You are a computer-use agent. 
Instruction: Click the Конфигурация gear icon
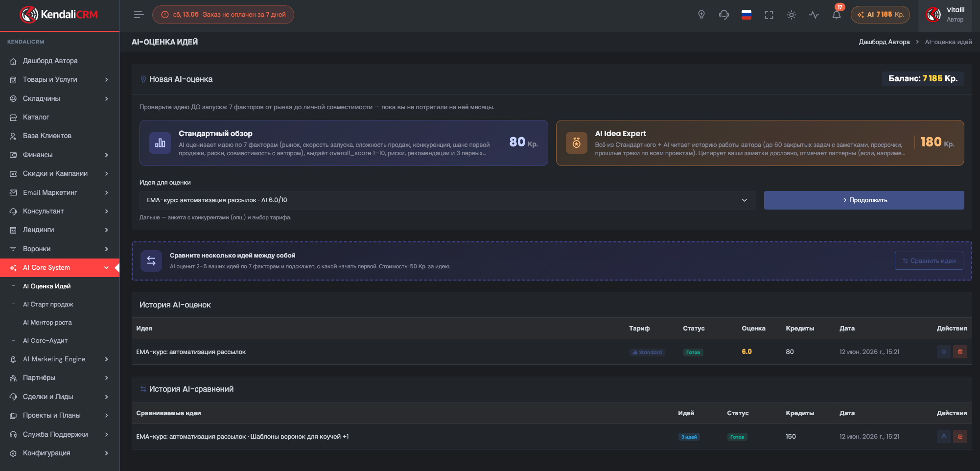click(x=13, y=453)
